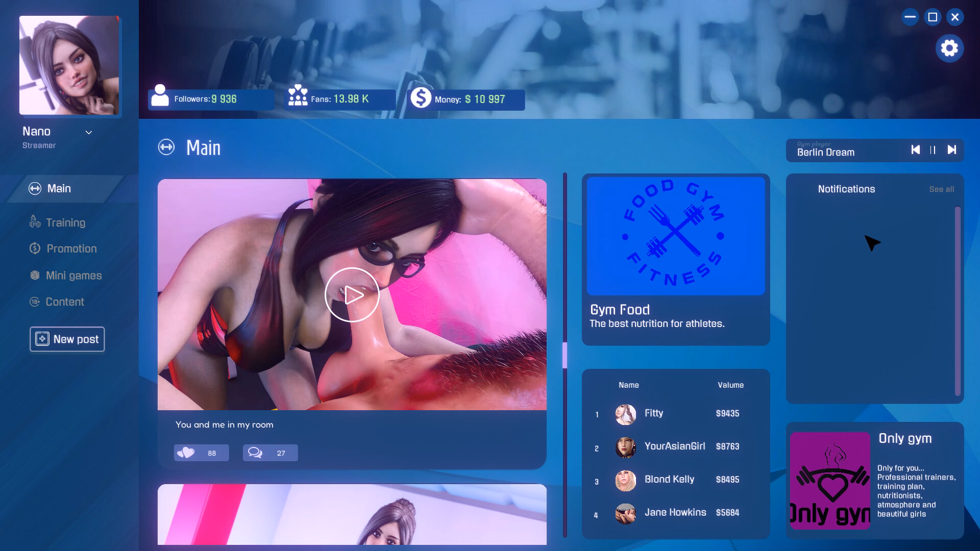Click the Nano profile picture

(x=69, y=65)
